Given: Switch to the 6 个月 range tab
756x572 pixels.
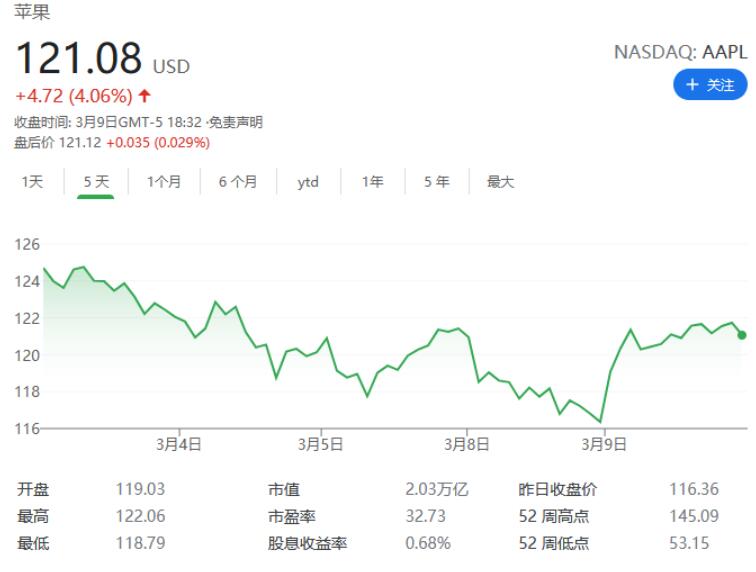Looking at the screenshot, I should coord(238,182).
